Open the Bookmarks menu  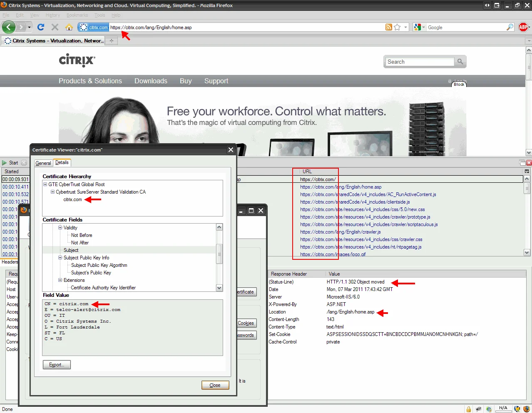77,15
